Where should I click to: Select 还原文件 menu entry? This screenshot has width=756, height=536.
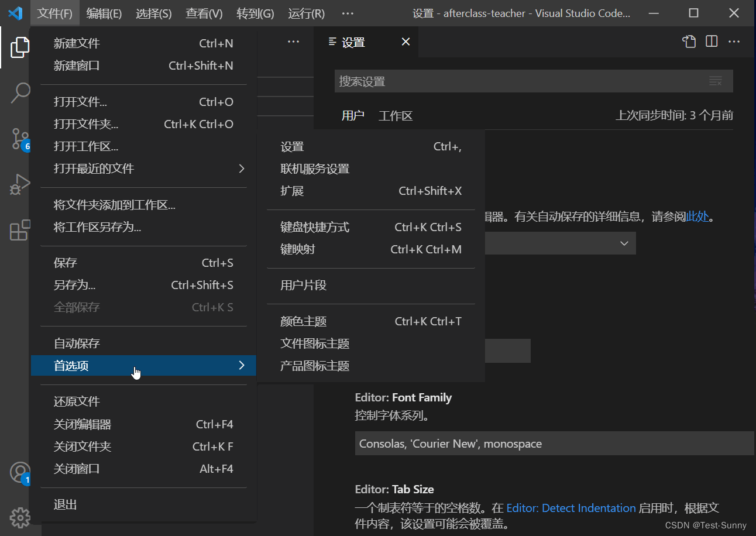click(x=143, y=401)
